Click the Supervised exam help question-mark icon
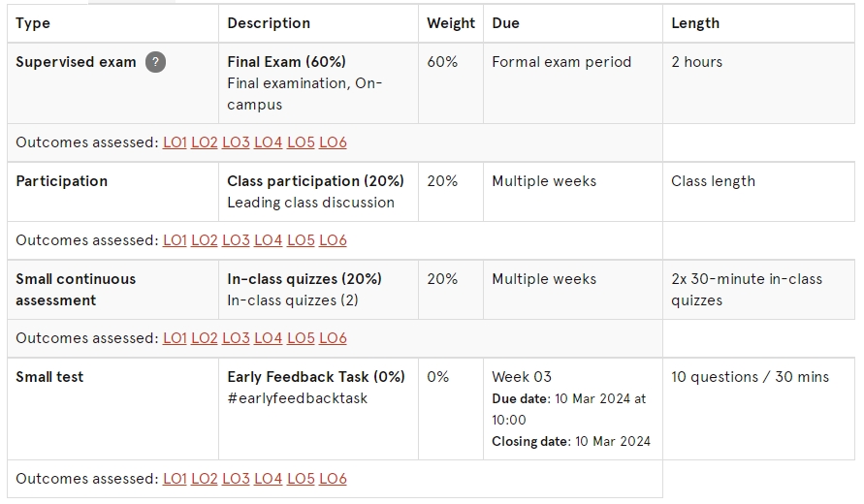This screenshot has height=504, width=864. tap(155, 62)
